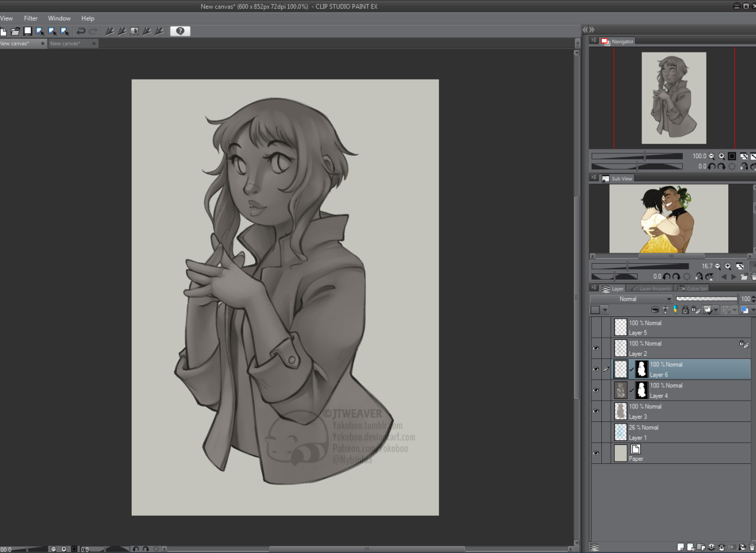Click the Undo arrow icon

(x=81, y=31)
